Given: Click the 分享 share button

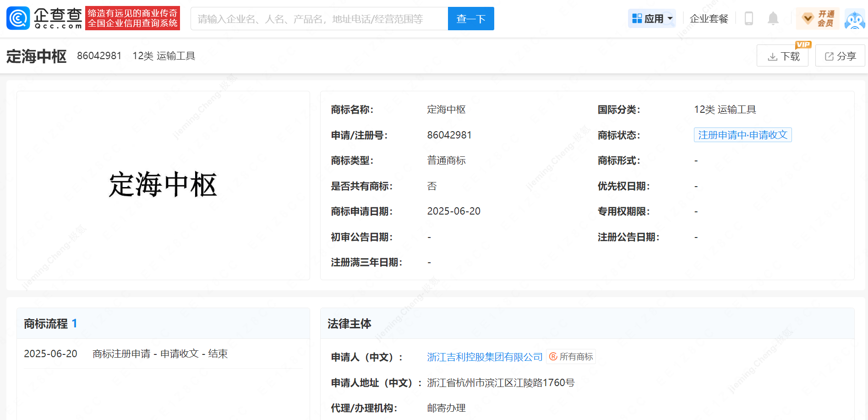Looking at the screenshot, I should tap(840, 55).
